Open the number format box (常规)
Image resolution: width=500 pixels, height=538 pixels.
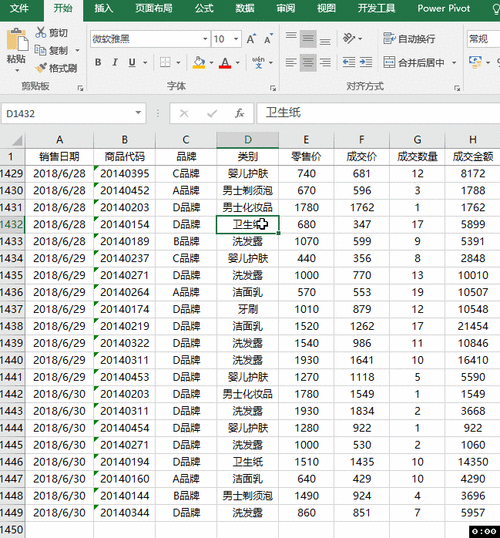tap(483, 39)
